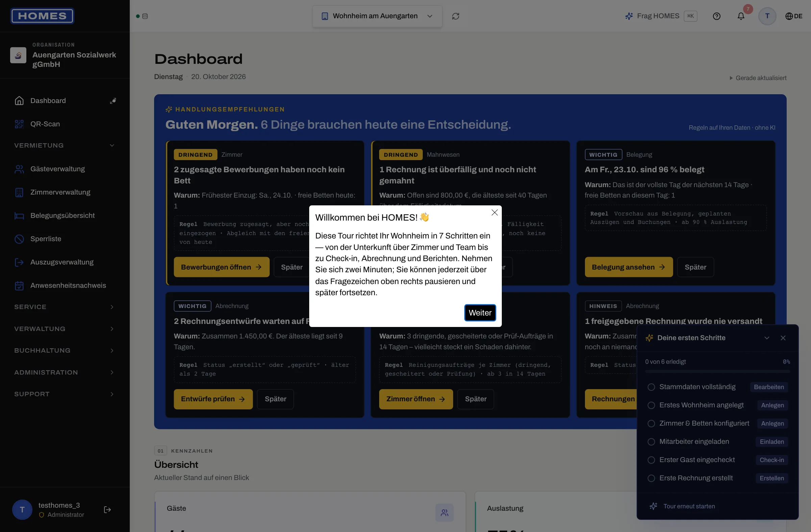Click the Gäste card people icon

click(444, 513)
